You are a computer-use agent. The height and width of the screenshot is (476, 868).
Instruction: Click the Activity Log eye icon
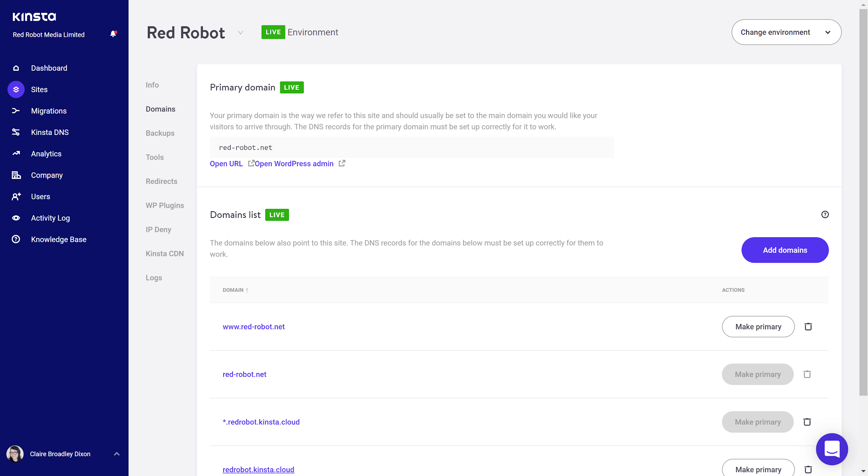(x=16, y=218)
